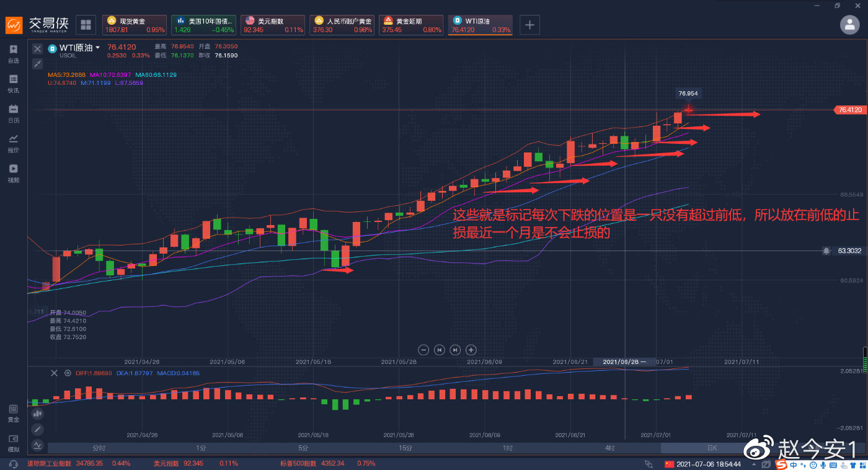Open the 自选 watchlist sidebar icon
Viewport: 868px width, 470px height.
click(x=13, y=53)
